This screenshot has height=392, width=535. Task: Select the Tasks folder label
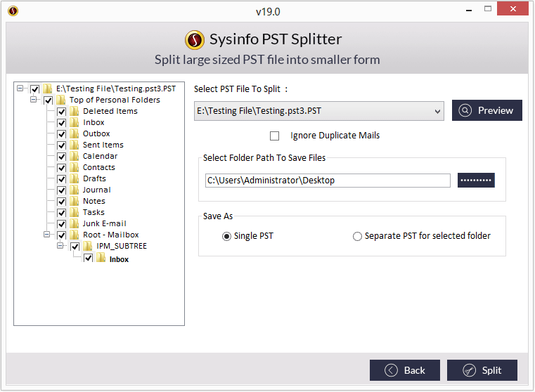coord(94,212)
